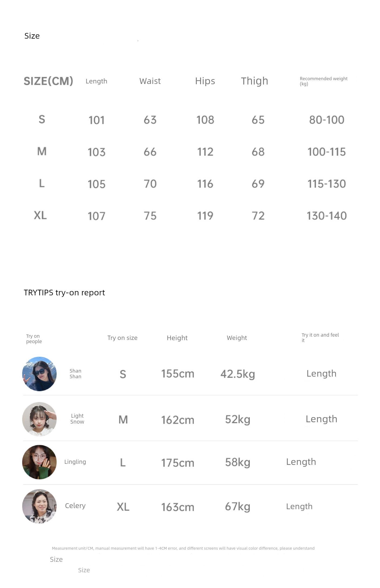Select the TRYTIPS try-on report heading
The image size is (380, 588).
click(x=64, y=293)
